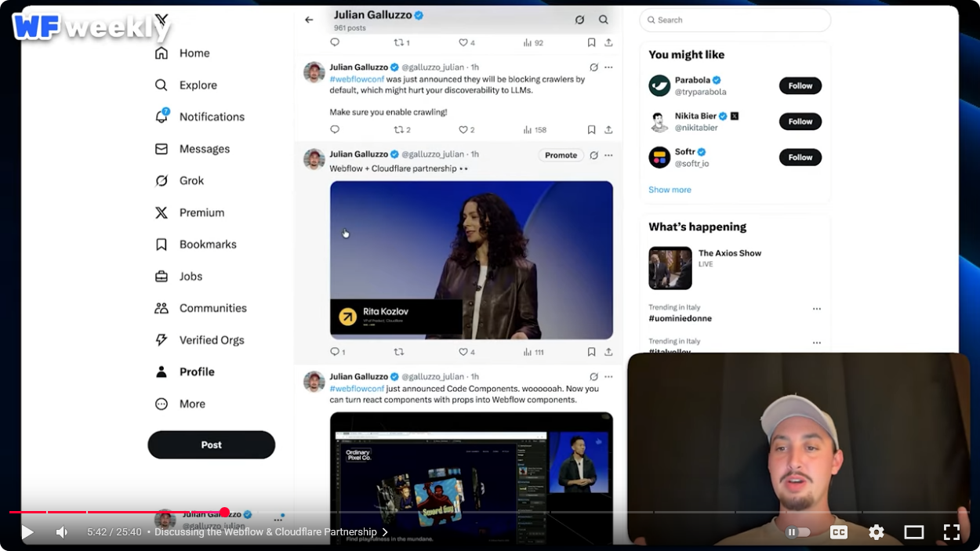Open more options on Cloudflare partnership post
The height and width of the screenshot is (551, 980).
608,155
